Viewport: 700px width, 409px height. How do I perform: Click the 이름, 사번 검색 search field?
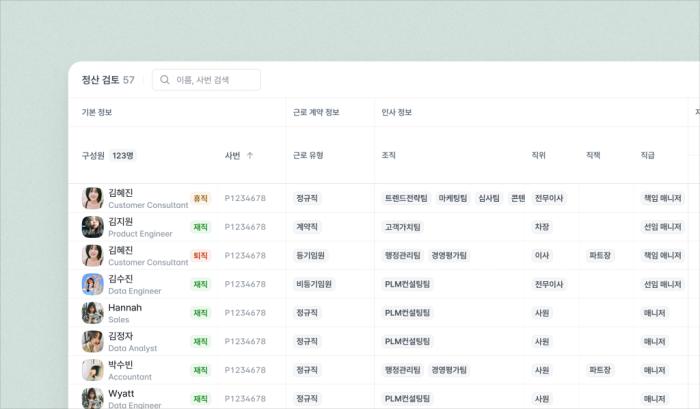tap(206, 80)
